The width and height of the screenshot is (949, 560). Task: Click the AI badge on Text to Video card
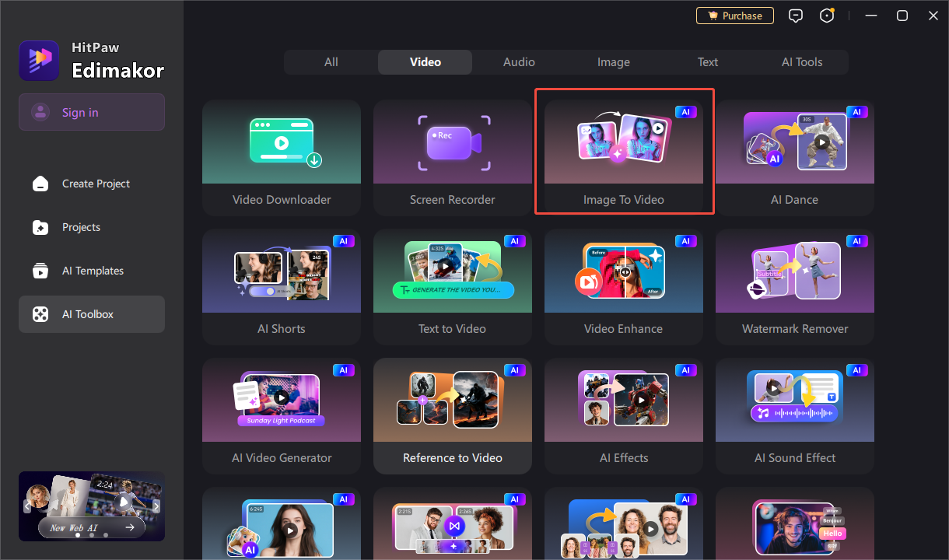pos(515,241)
